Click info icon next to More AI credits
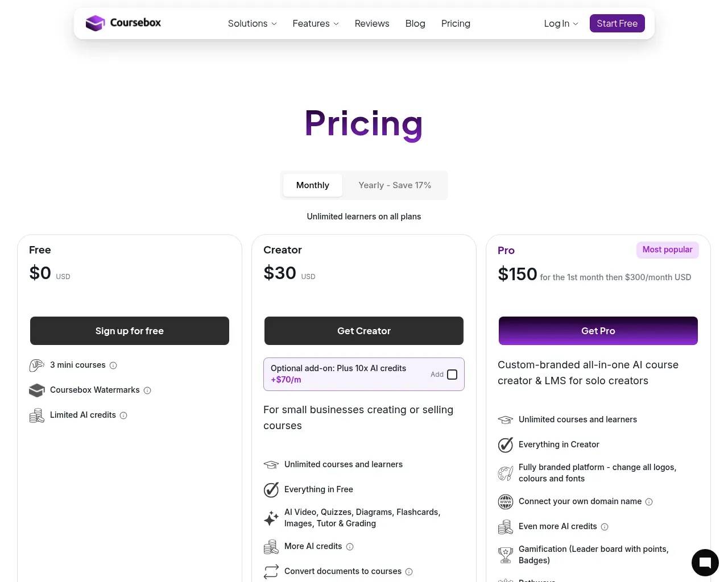Viewport: 728px width, 582px height. pyautogui.click(x=350, y=547)
